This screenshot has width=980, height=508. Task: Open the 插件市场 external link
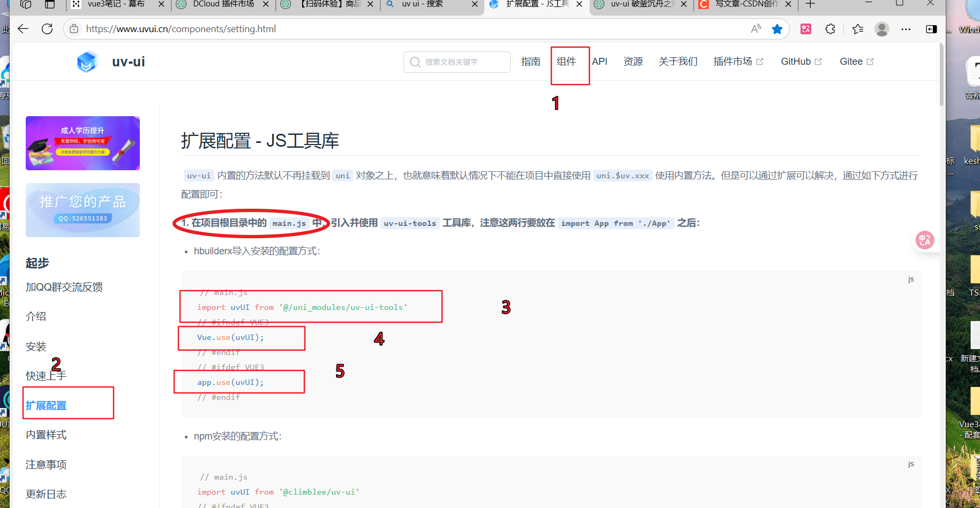(738, 62)
